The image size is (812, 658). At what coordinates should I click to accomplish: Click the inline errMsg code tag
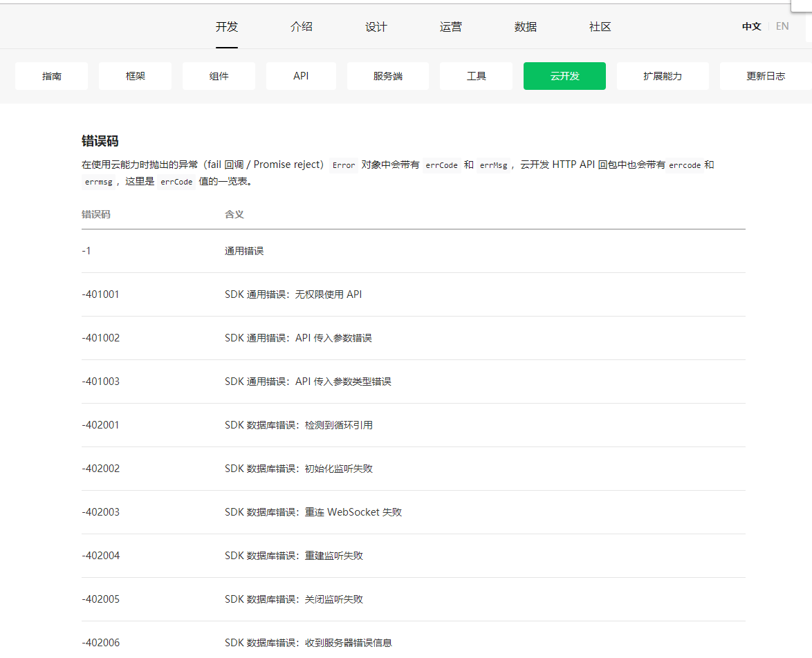click(x=494, y=165)
